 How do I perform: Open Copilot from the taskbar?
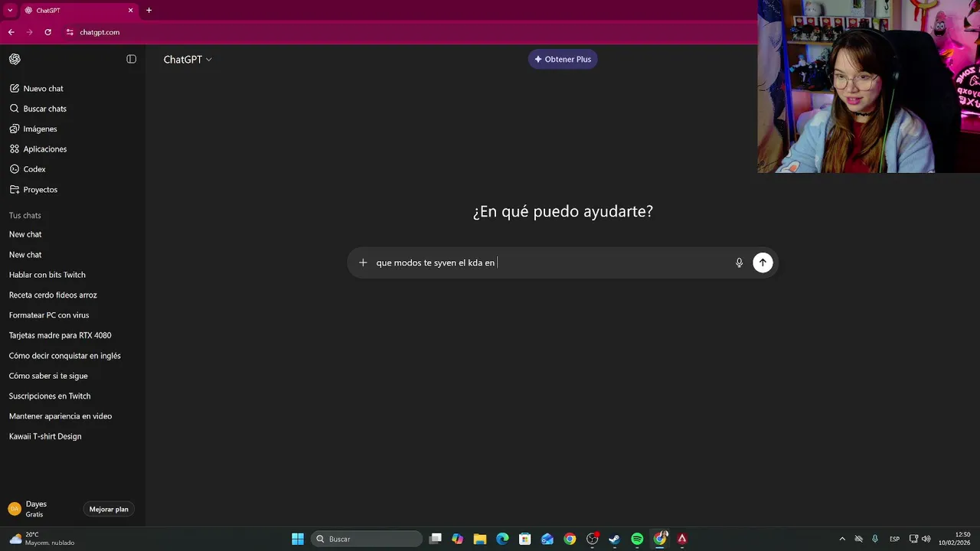coord(458,539)
